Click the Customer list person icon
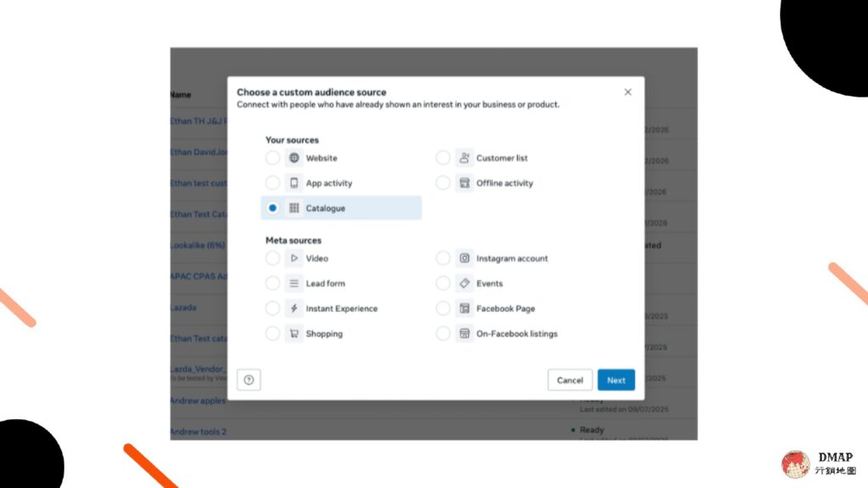Viewport: 868px width, 488px height. [x=465, y=158]
